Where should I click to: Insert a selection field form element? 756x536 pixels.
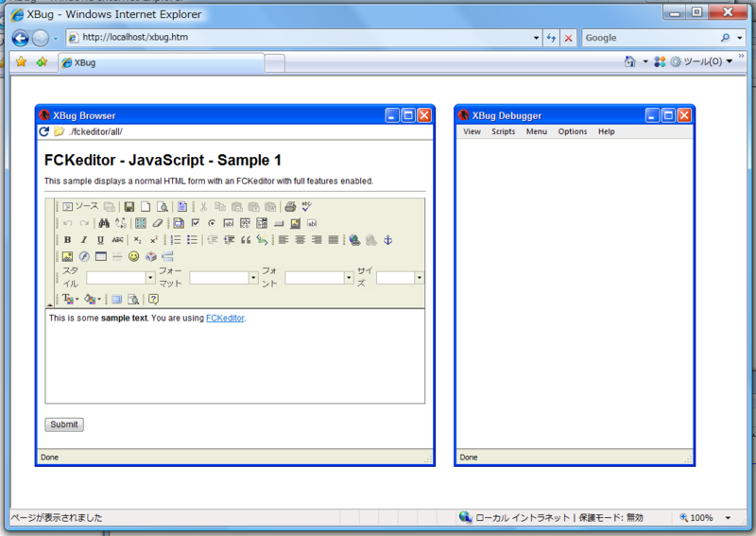coord(262,223)
